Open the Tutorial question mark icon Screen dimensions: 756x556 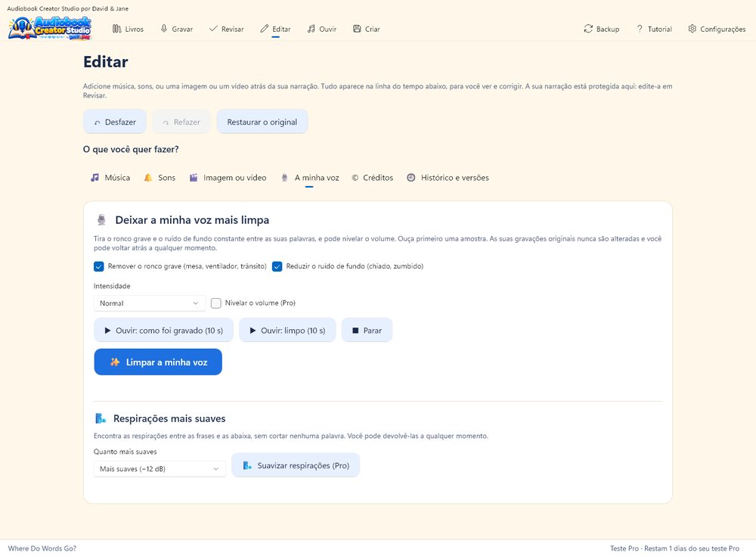pyautogui.click(x=640, y=29)
